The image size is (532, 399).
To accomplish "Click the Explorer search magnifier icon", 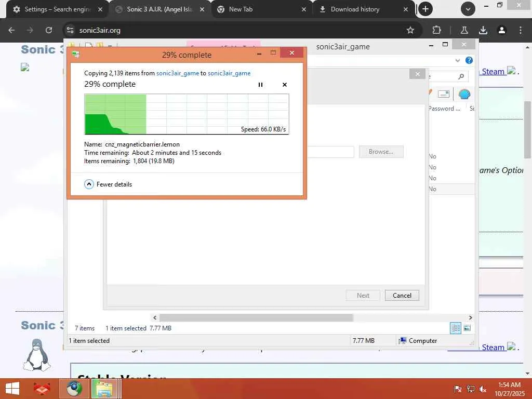I will tap(461, 76).
